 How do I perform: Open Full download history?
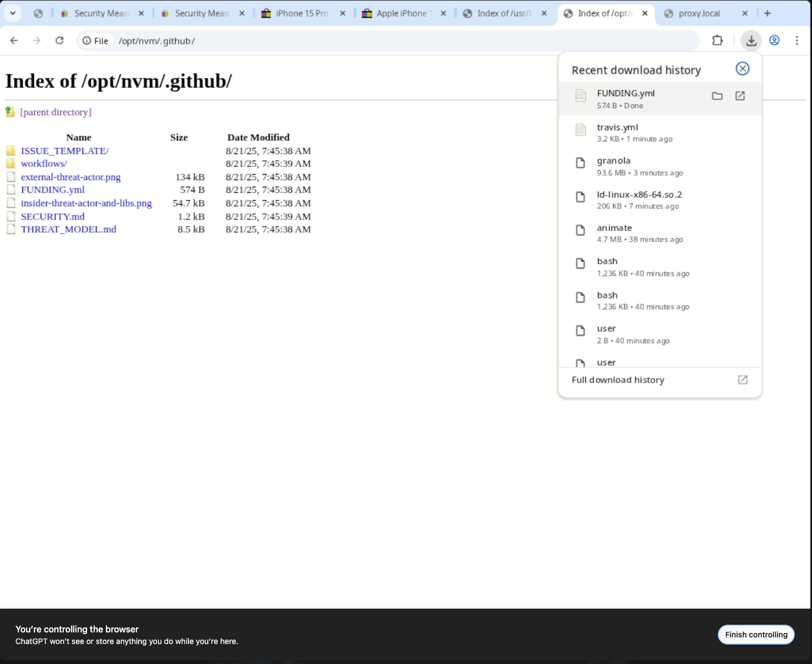[x=617, y=380]
